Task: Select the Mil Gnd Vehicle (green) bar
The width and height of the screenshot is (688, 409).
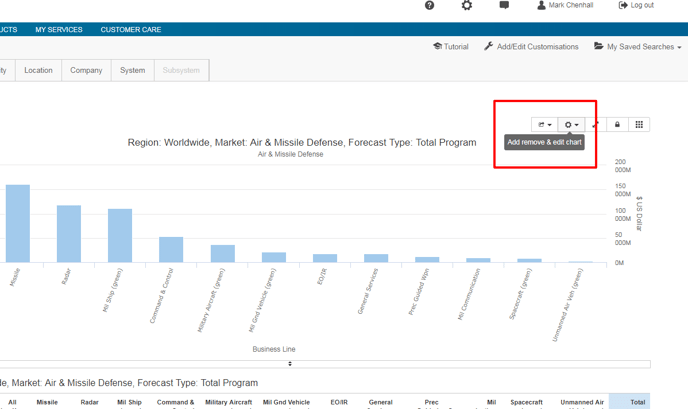Action: (274, 257)
